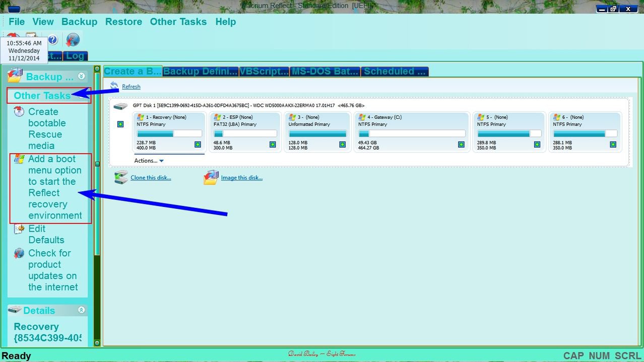This screenshot has width=644, height=362.
Task: Toggle checkbox for 1 - Recovery partition
Action: pos(198,144)
